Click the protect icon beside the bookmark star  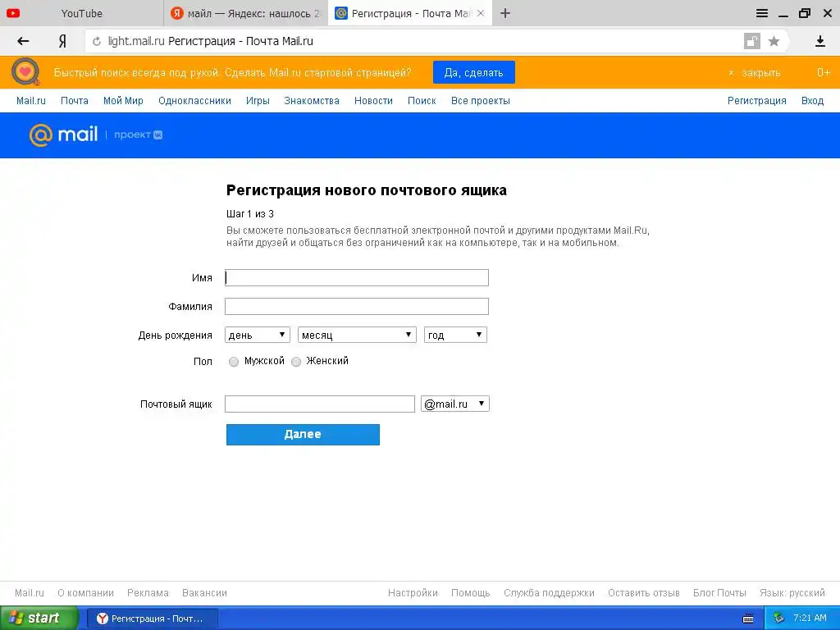tap(752, 41)
